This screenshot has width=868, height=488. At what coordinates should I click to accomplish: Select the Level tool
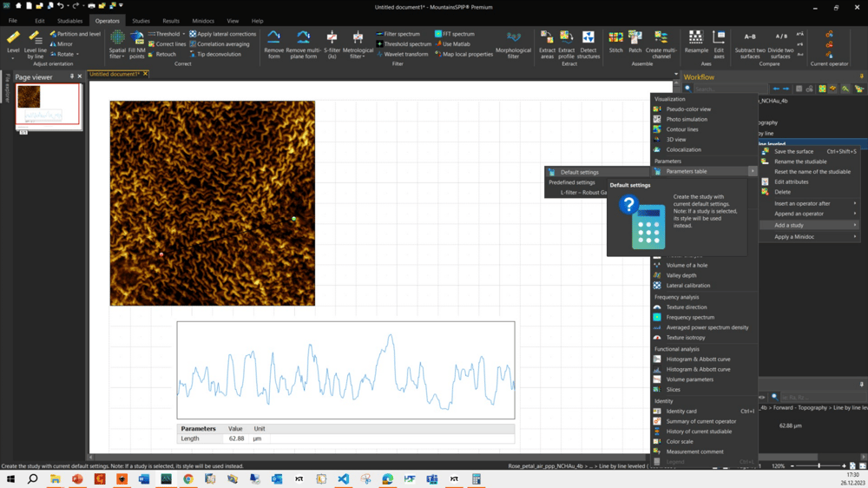tap(13, 44)
